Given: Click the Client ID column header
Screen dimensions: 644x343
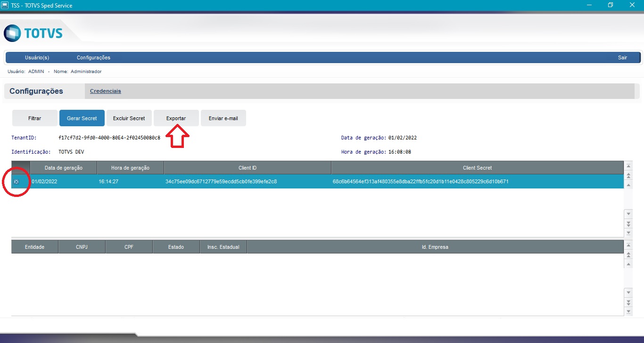Looking at the screenshot, I should (x=248, y=168).
